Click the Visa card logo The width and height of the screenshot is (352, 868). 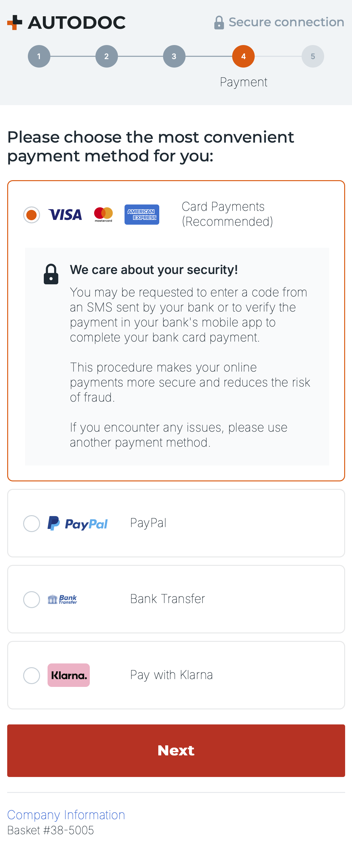[x=65, y=215]
